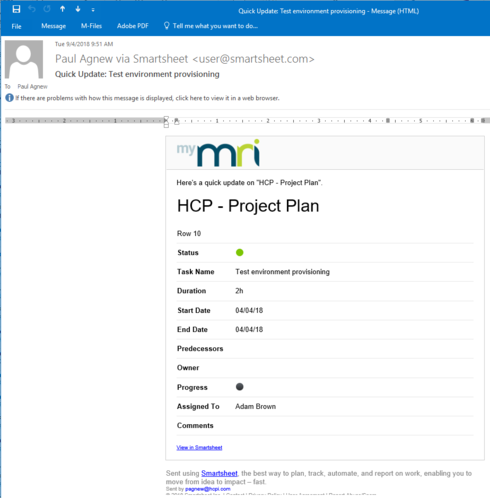This screenshot has width=490, height=498.
Task: Click the Tell me lightbulb icon
Action: pos(167,26)
